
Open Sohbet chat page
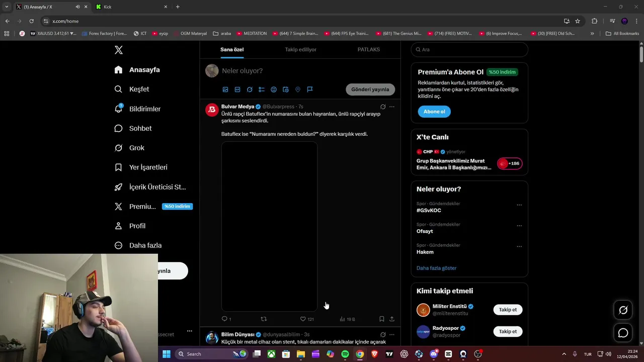[133, 128]
